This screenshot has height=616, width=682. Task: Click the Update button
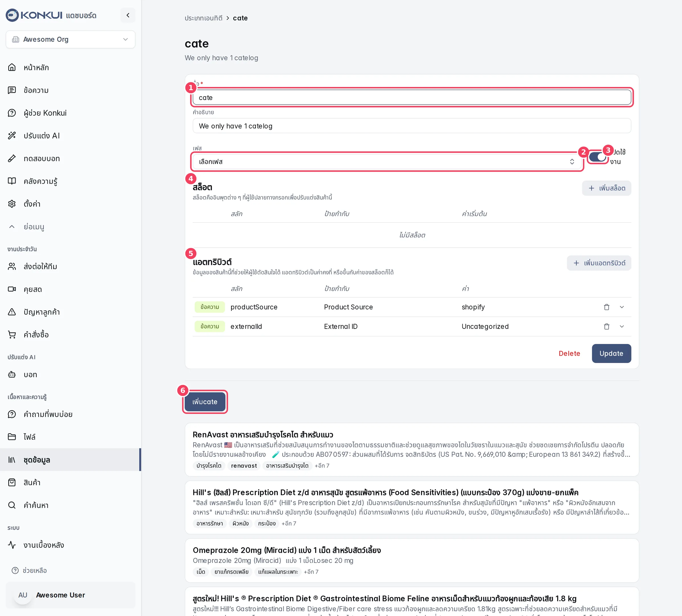coord(611,353)
